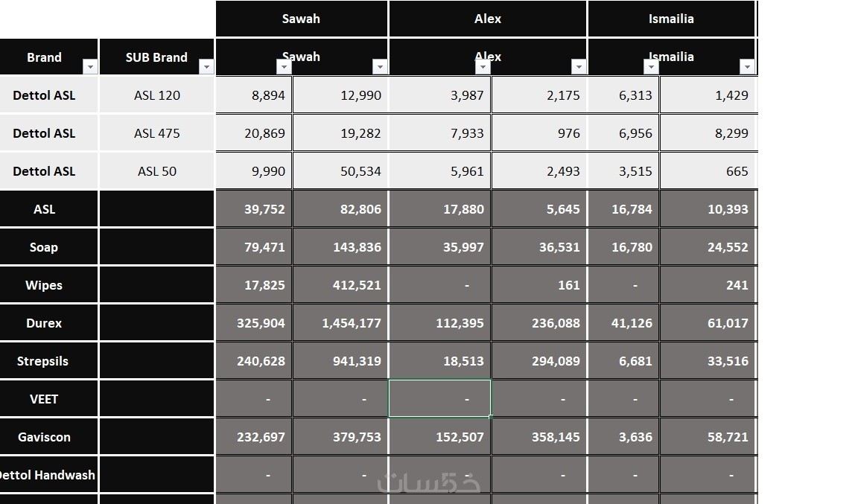Screen dimensions: 858x504
Task: Click the ASL 50 sub brand cell
Action: [x=157, y=171]
